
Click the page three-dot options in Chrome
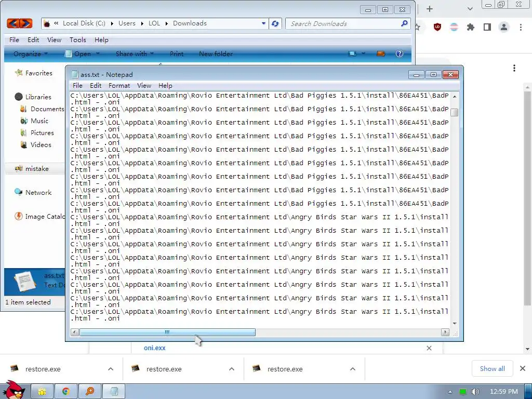[514, 68]
